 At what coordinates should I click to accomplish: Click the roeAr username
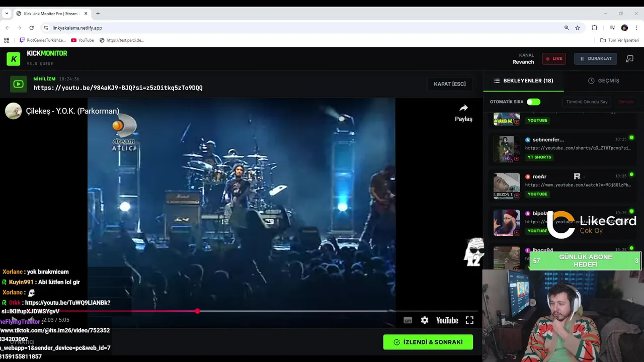pos(539,176)
